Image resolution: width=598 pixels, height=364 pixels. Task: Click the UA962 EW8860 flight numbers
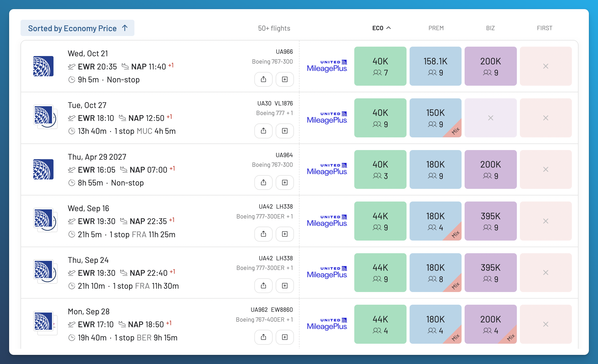(x=272, y=310)
